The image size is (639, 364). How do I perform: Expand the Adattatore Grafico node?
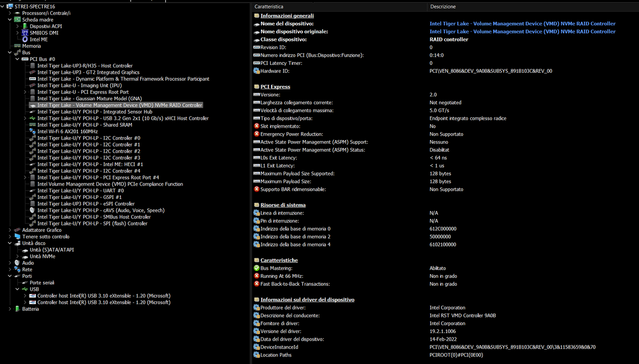point(10,230)
